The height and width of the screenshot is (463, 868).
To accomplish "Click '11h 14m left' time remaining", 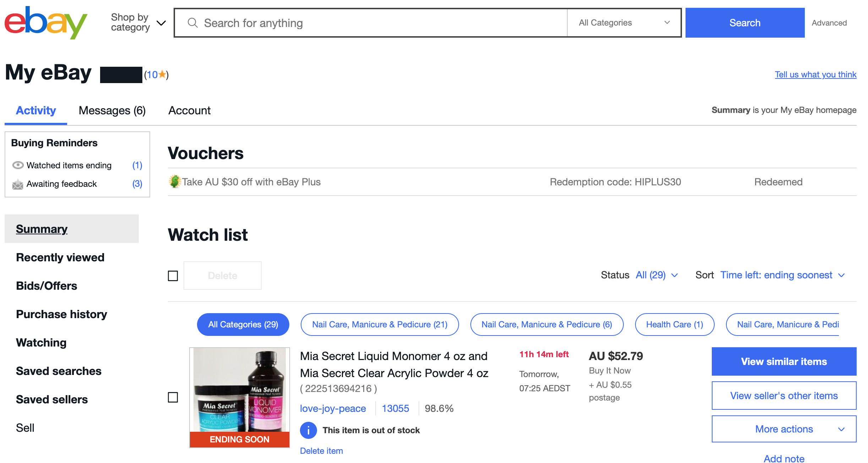I will click(544, 354).
